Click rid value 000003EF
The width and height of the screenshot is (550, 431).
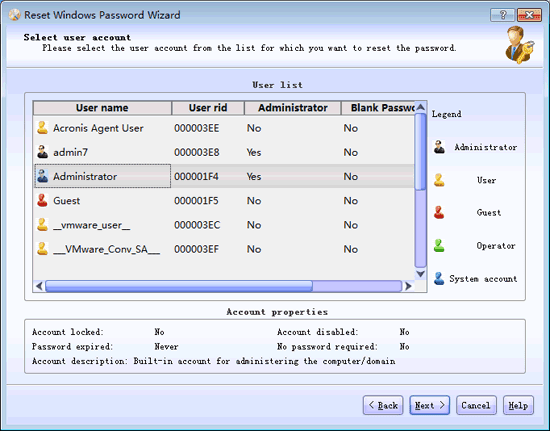pyautogui.click(x=196, y=249)
